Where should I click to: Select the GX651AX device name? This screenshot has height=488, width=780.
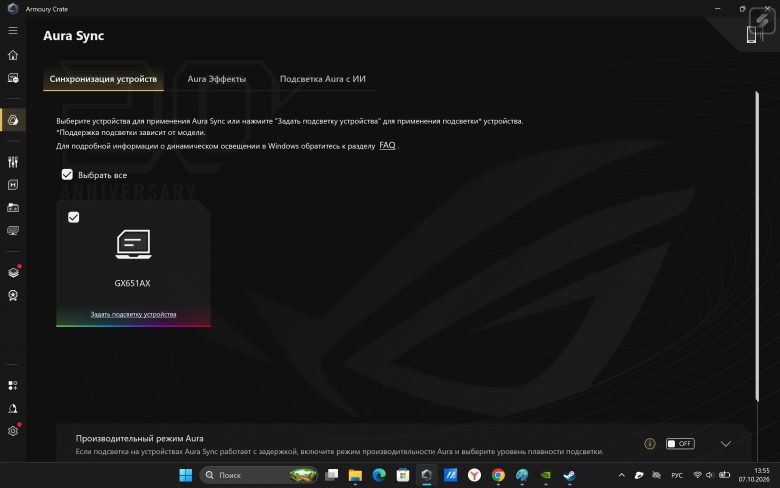132,283
